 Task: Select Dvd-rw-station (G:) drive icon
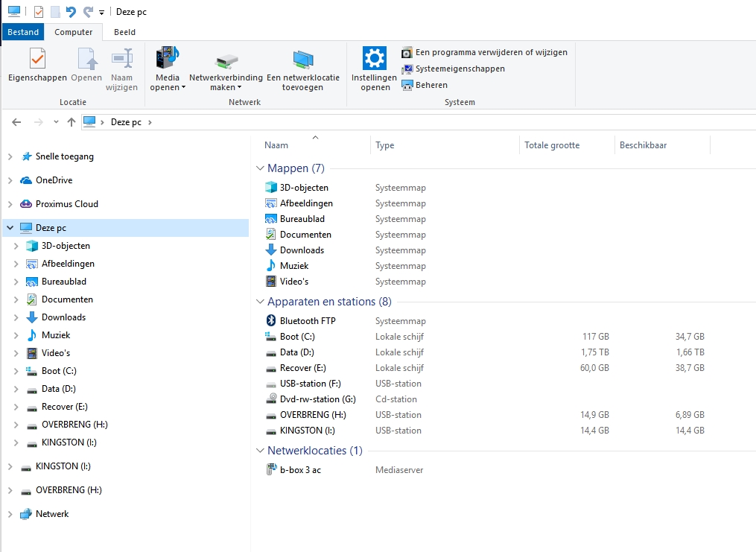coord(271,399)
